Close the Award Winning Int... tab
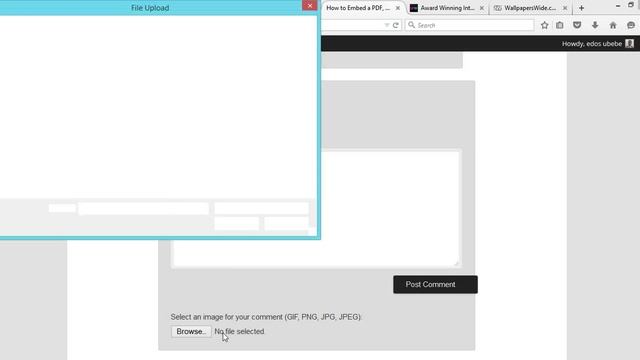The width and height of the screenshot is (640, 360). click(482, 8)
